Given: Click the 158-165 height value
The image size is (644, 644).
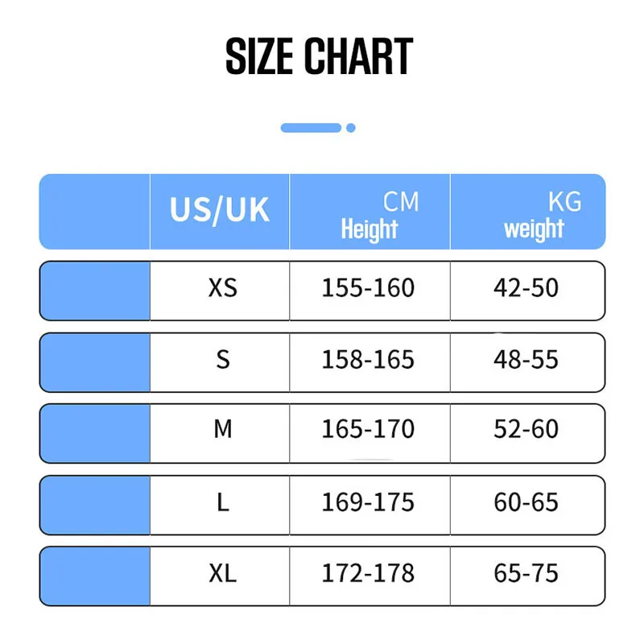Looking at the screenshot, I should (368, 359).
